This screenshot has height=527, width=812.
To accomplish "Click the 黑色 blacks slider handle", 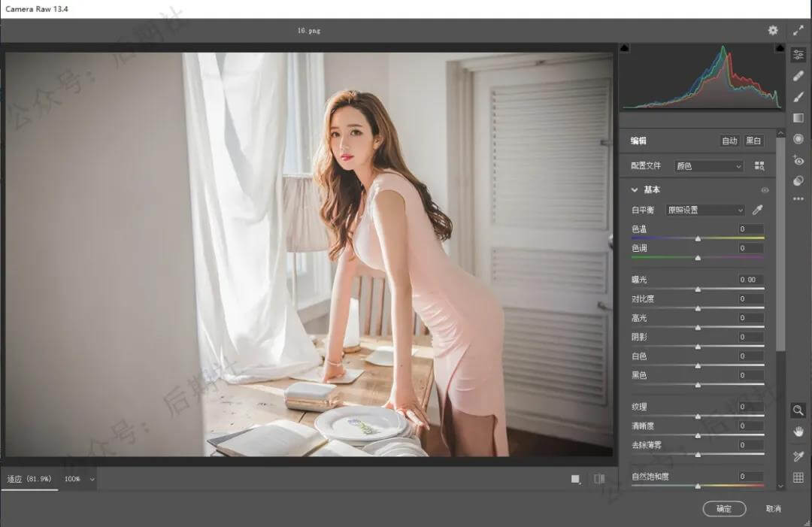I will point(698,385).
